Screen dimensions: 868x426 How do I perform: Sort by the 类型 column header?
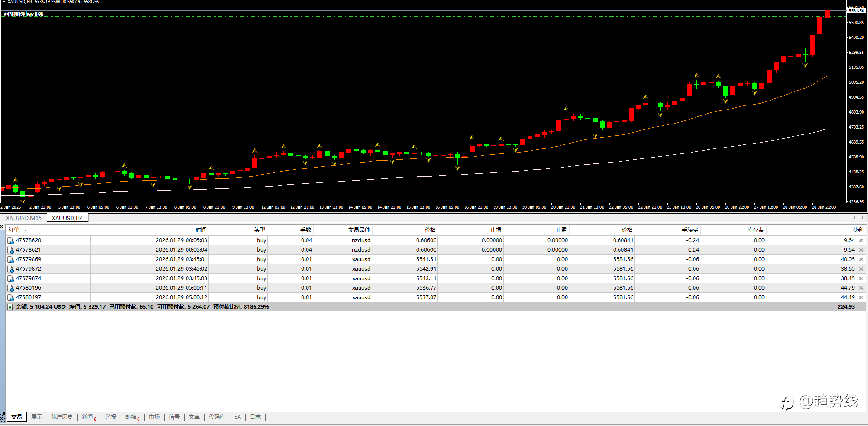tap(238, 230)
